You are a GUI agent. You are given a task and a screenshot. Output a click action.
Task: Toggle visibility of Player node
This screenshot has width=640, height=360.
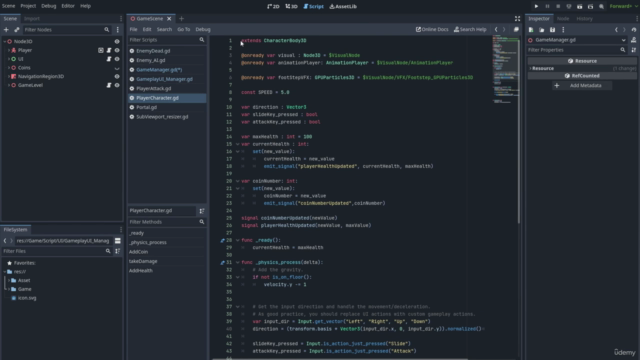[x=117, y=50]
